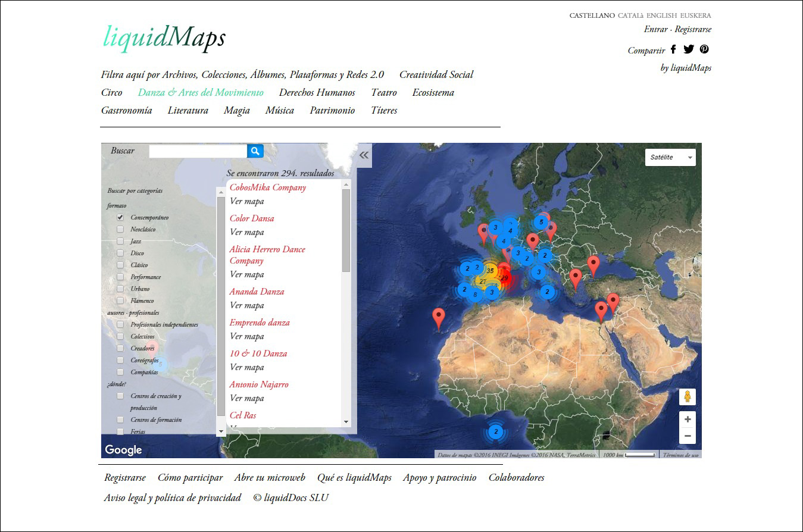Image resolution: width=803 pixels, height=532 pixels.
Task: Check the Clásico checkbox
Action: (x=120, y=265)
